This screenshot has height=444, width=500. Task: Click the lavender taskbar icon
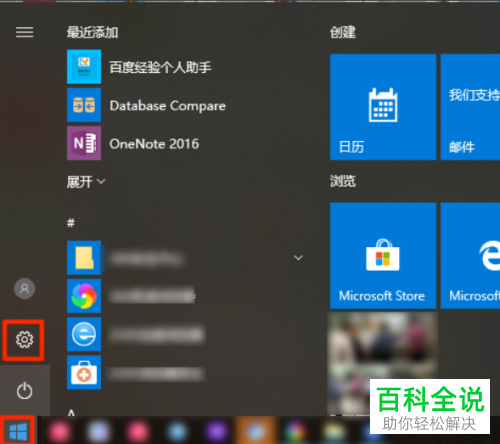coord(99,431)
